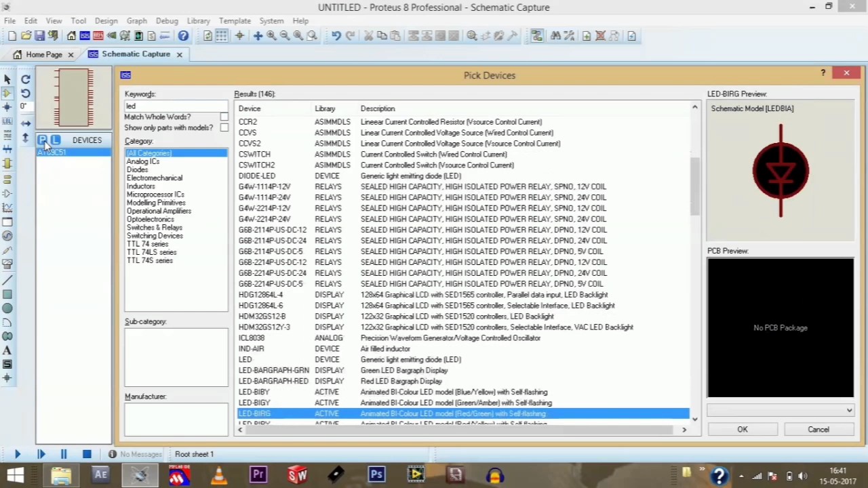This screenshot has height=488, width=868.
Task: Click horizontal scrollbar right arrow
Action: pyautogui.click(x=684, y=430)
